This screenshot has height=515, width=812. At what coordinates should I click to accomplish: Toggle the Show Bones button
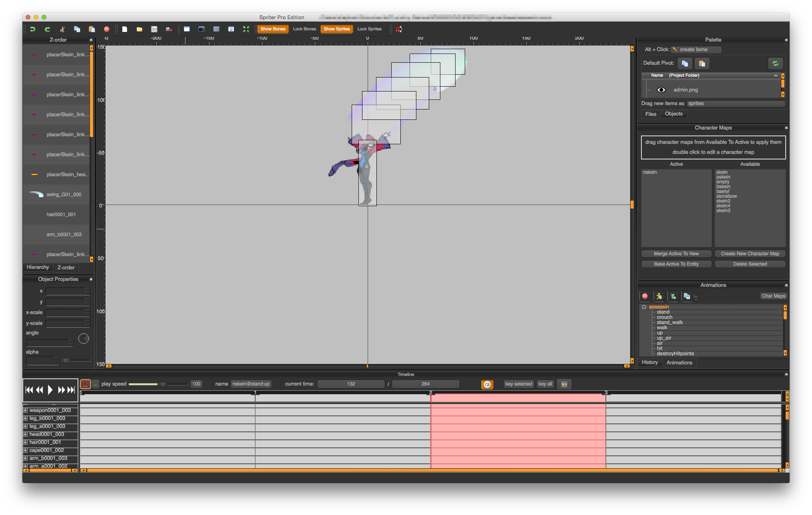273,29
